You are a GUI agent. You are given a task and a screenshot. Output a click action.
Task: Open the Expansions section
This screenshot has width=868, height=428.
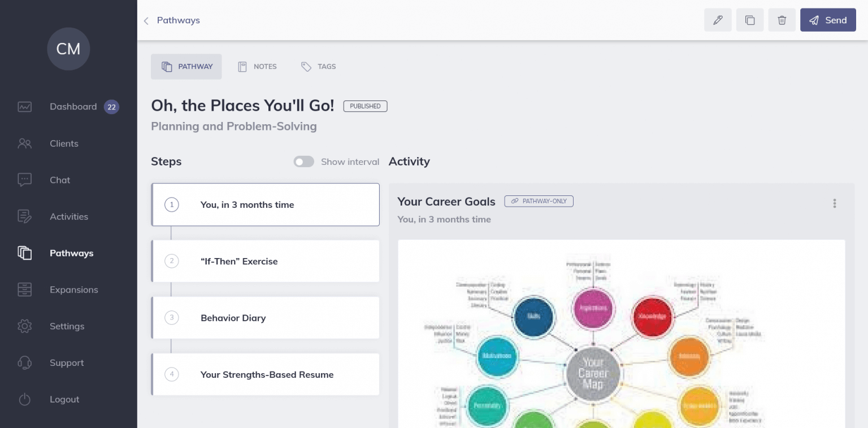coord(73,290)
